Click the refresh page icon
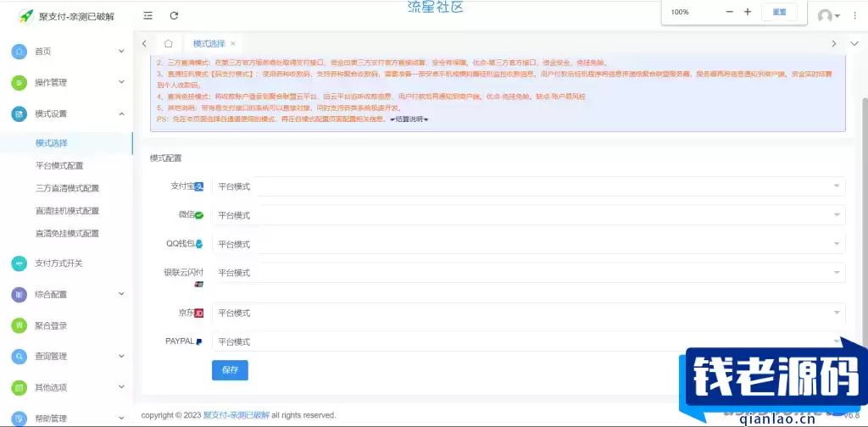This screenshot has height=427, width=868. [174, 15]
